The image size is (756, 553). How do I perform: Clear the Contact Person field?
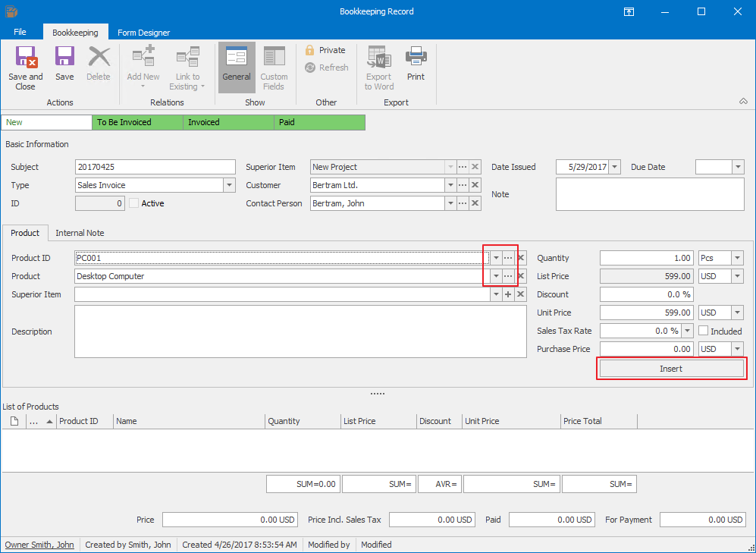475,203
